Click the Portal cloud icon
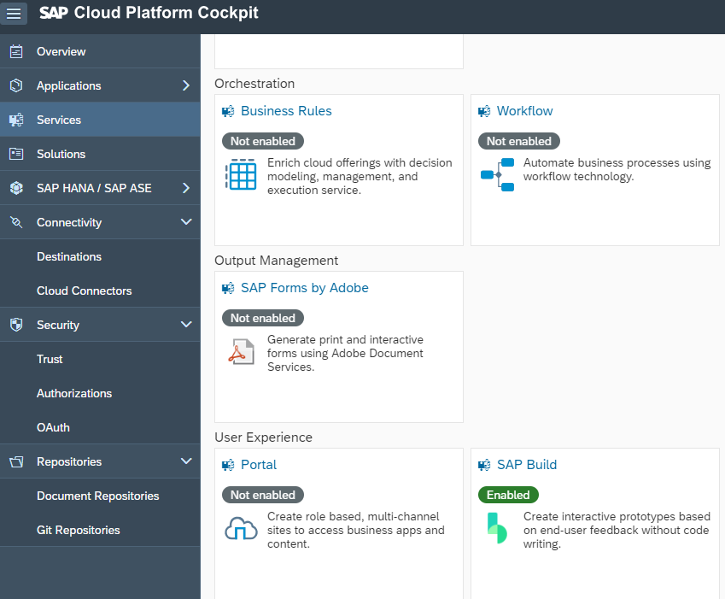Image resolution: width=725 pixels, height=599 pixels. point(241,528)
